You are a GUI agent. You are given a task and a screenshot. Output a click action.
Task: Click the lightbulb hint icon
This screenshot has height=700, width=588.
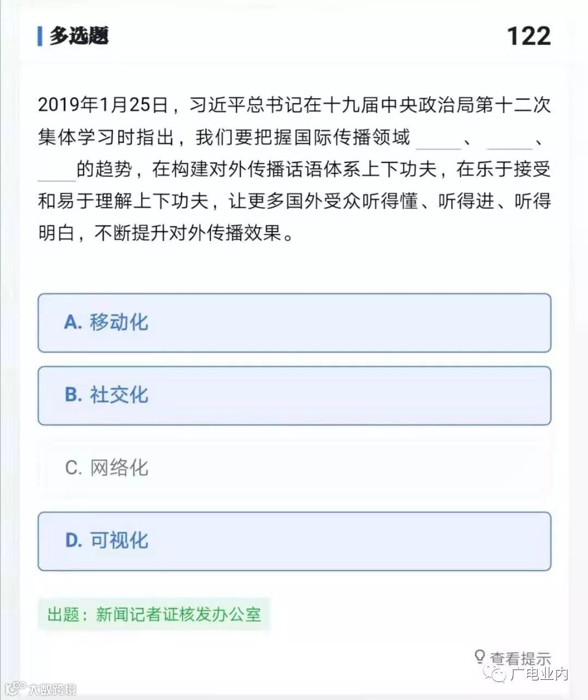[x=480, y=656]
